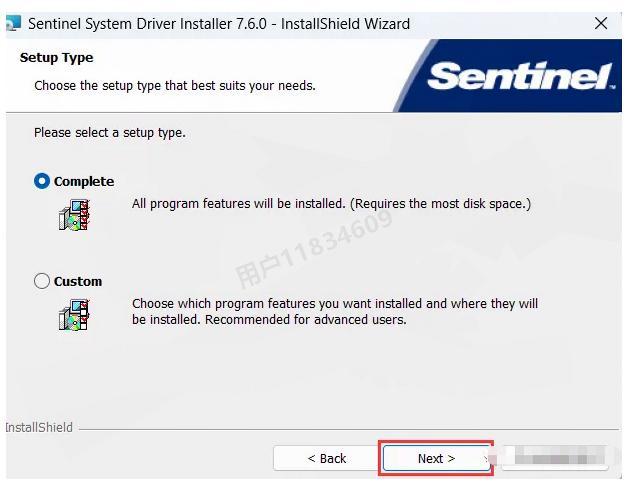628x492 pixels.
Task: Click the watermark text in dialog center
Action: point(314,249)
